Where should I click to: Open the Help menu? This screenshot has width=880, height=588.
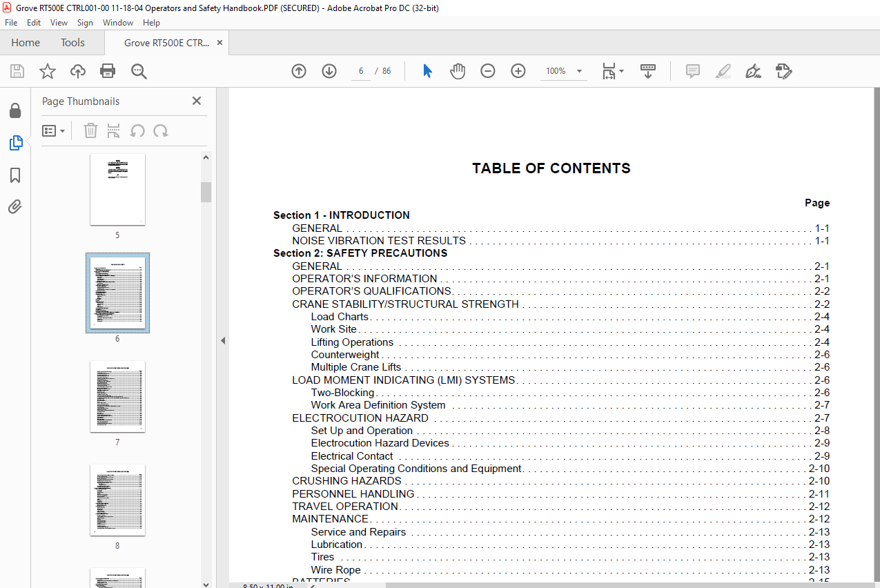coord(152,23)
